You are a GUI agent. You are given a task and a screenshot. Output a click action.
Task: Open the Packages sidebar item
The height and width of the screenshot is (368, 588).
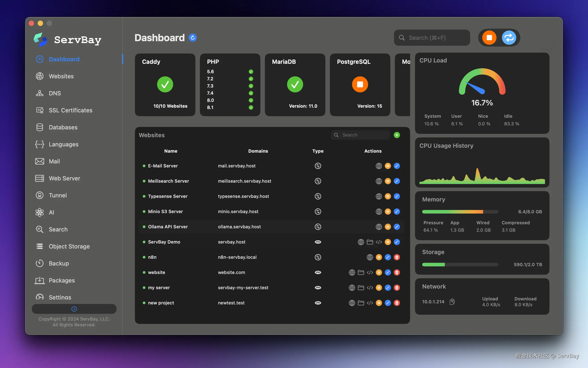[x=61, y=280]
